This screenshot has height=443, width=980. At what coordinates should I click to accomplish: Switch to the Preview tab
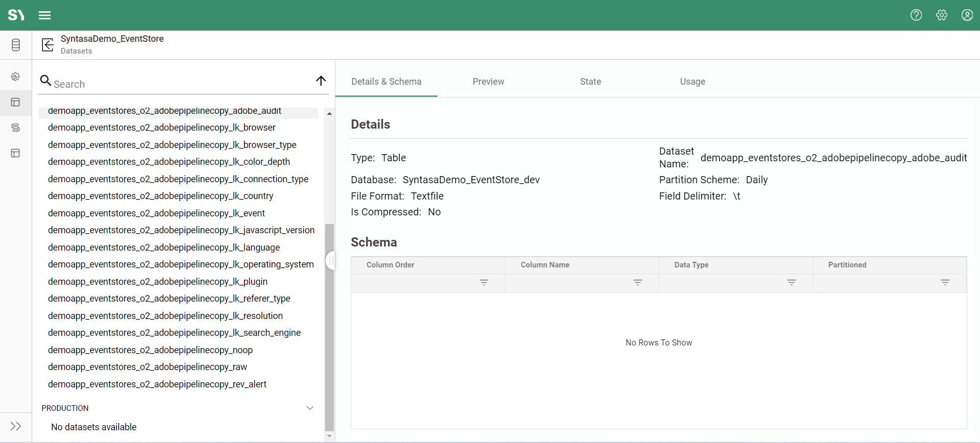pyautogui.click(x=488, y=82)
